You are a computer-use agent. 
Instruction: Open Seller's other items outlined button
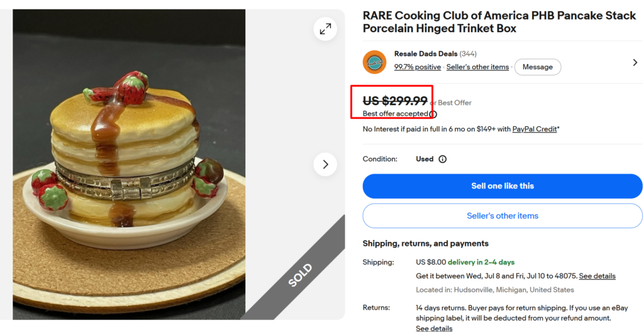(x=502, y=216)
